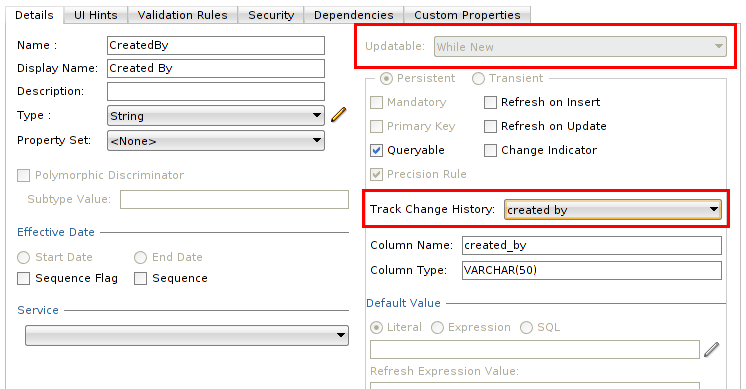Image resolution: width=746 pixels, height=389 pixels.
Task: Click the Column Type field VARCHAR(50)
Action: (x=592, y=270)
